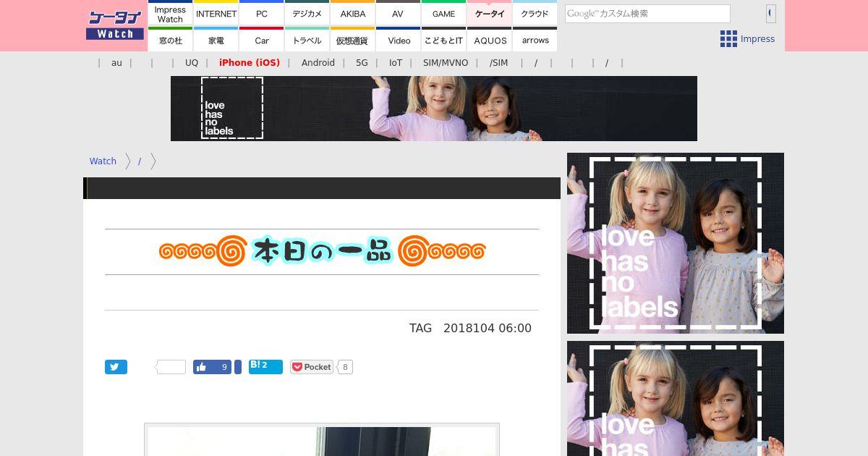Open the 仮想通貨 tab
Image resolution: width=868 pixels, height=456 pixels.
[353, 40]
